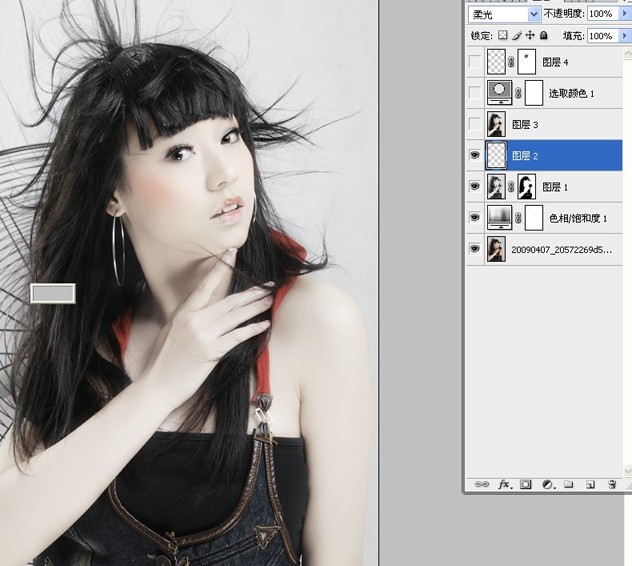Click the mask link chain on 图层 1
Image resolution: width=632 pixels, height=566 pixels.
(x=511, y=187)
